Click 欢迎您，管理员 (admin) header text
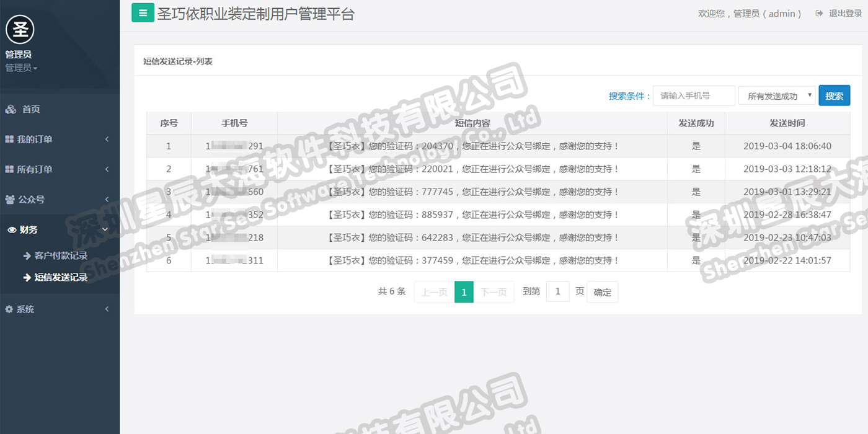Image resolution: width=868 pixels, height=434 pixels. click(x=750, y=13)
